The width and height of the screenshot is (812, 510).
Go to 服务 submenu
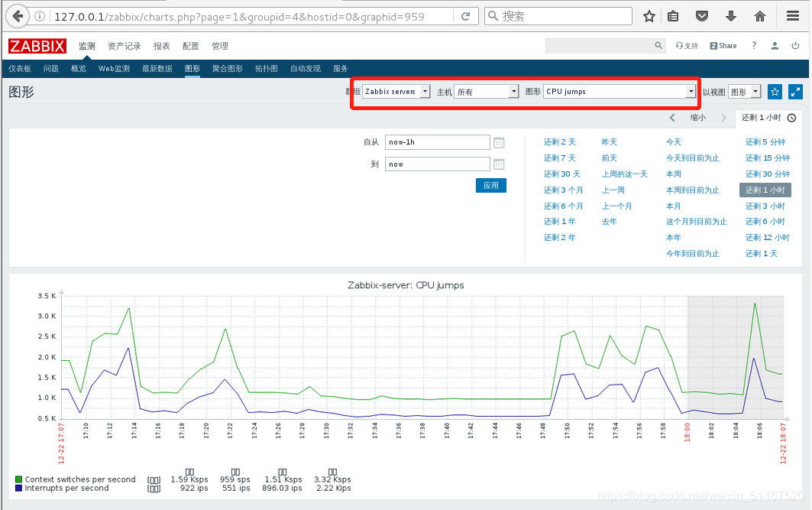click(340, 68)
